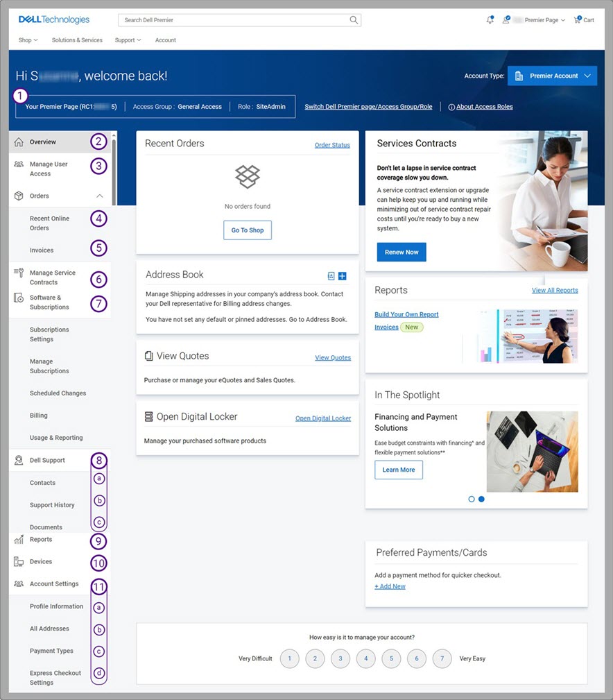Click the Dell Technologies logo
The image size is (613, 700).
(53, 19)
